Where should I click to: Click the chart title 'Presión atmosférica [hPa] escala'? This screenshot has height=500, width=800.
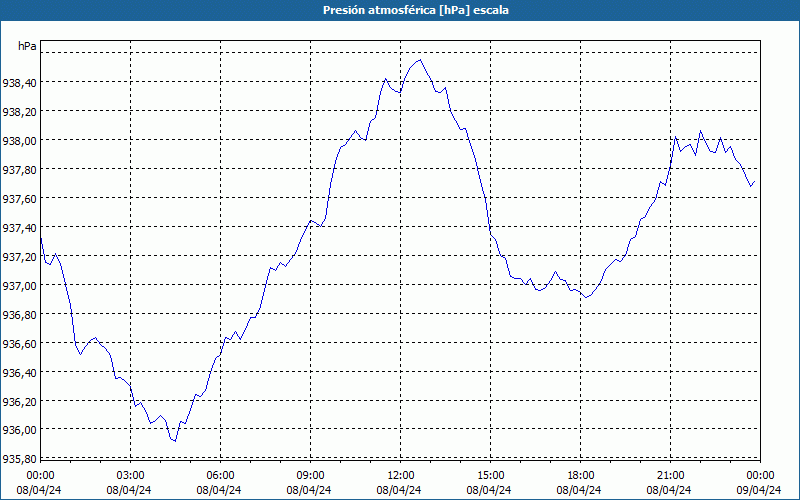click(x=415, y=10)
